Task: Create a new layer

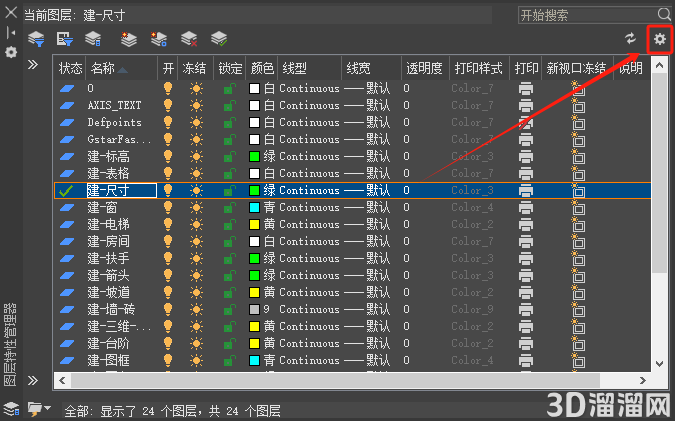Action: [x=128, y=39]
